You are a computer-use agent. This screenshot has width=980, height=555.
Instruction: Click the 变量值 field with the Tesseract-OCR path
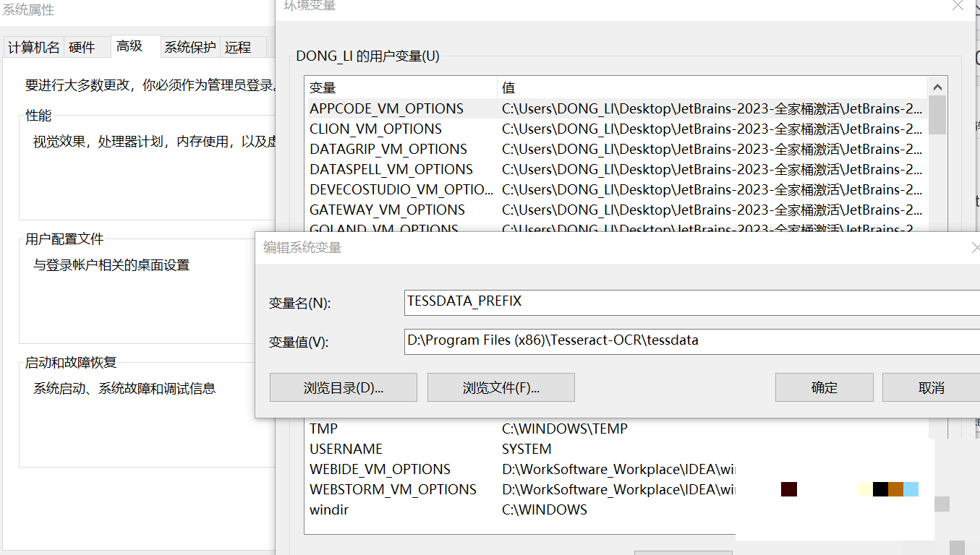click(691, 341)
